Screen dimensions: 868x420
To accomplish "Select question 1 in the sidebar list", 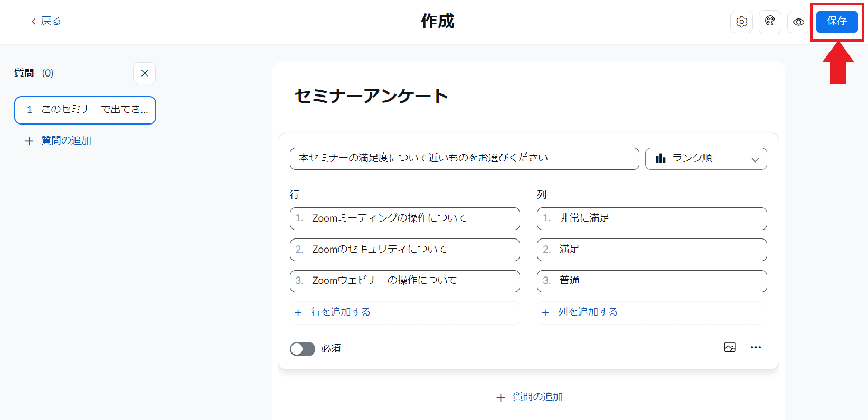I will (85, 110).
